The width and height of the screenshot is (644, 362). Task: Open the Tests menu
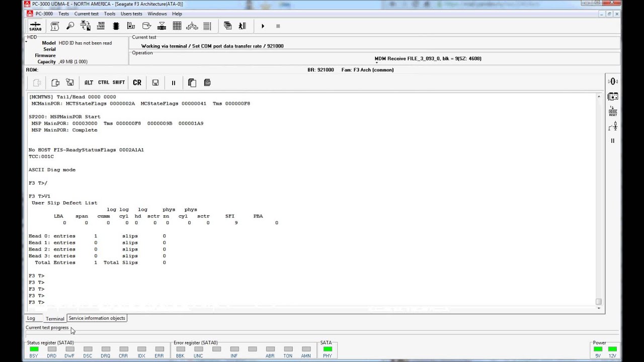click(x=63, y=14)
